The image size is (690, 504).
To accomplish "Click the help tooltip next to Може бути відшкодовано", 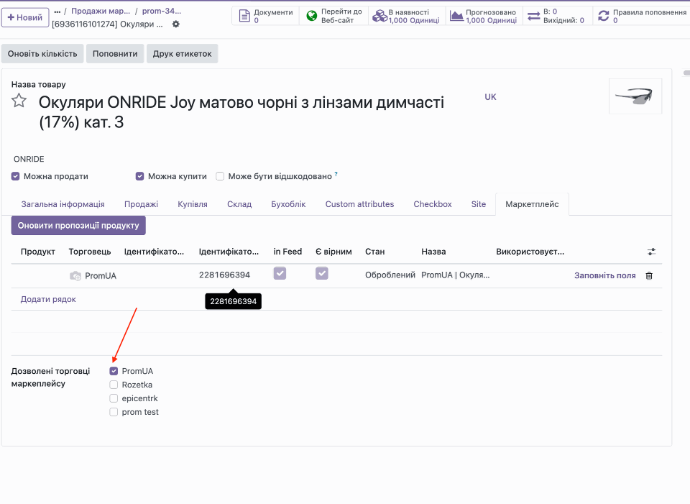I will tap(336, 174).
